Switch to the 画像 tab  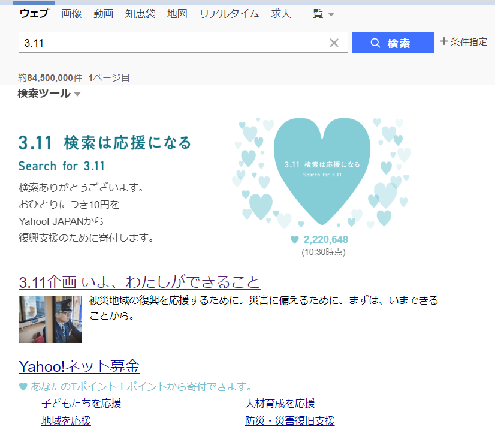[71, 14]
